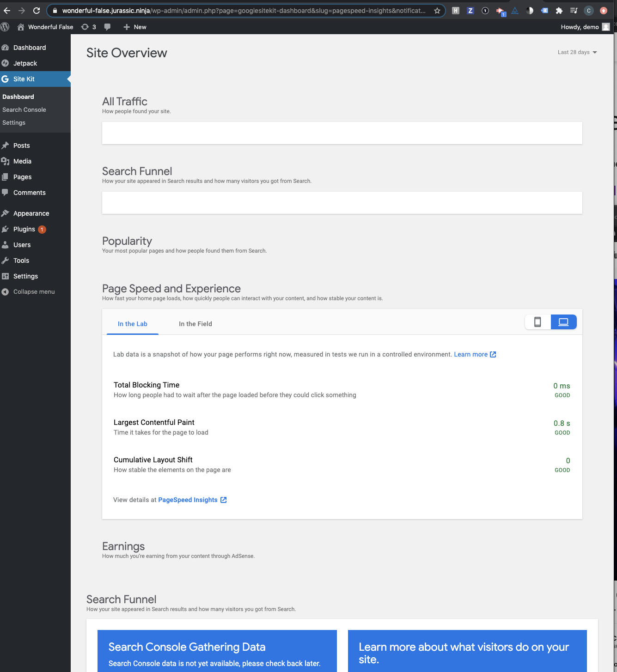Switch to the In the Field tab
The height and width of the screenshot is (672, 617).
(195, 324)
